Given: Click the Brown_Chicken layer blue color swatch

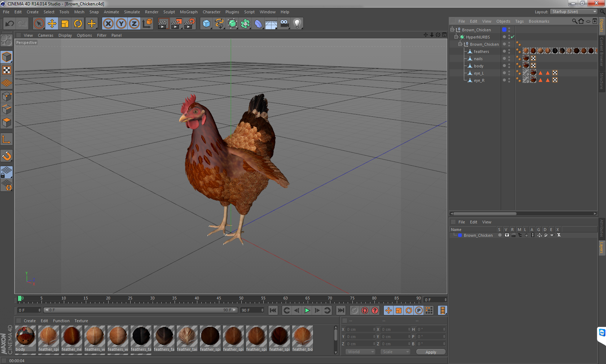Looking at the screenshot, I should coord(460,235).
